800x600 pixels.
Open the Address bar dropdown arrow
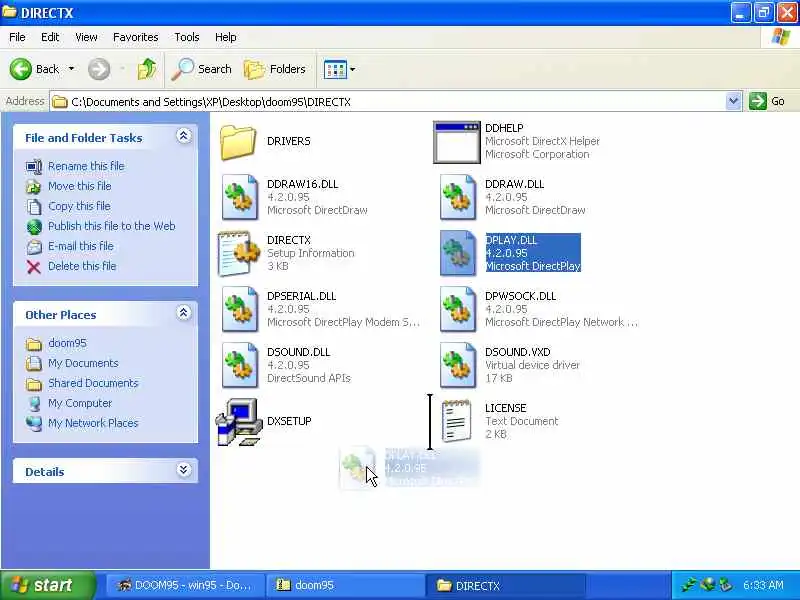[x=733, y=101]
